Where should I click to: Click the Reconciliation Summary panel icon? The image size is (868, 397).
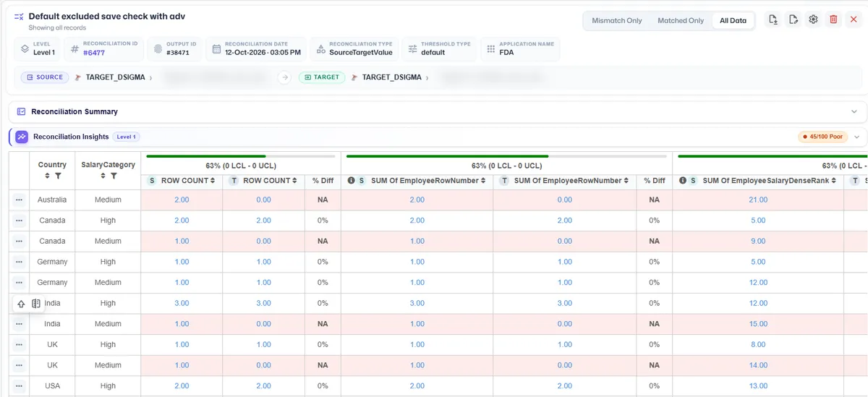pos(21,112)
